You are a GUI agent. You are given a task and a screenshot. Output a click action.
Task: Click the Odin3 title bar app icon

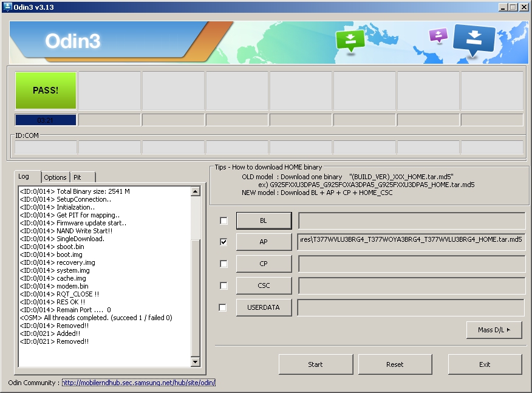coord(7,7)
